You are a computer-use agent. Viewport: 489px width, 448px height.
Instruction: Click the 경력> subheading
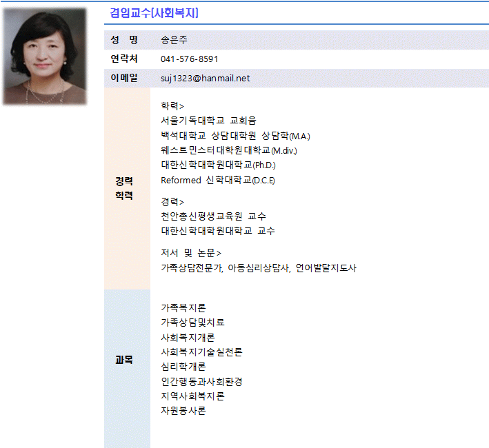tap(172, 202)
